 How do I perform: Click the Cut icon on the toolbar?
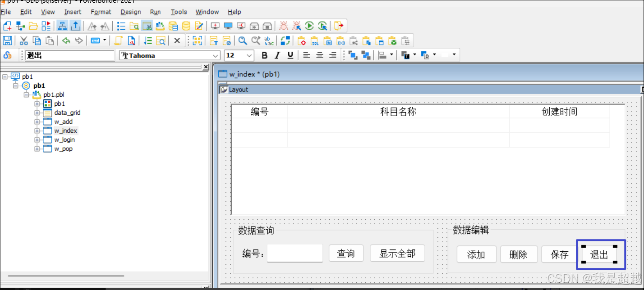coord(23,41)
